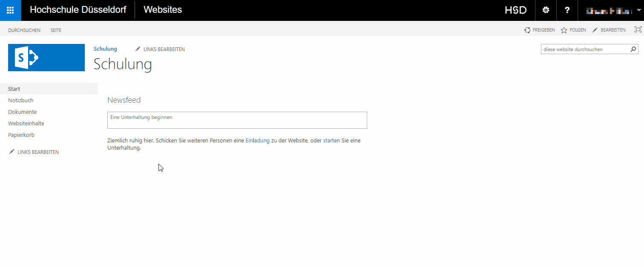Open Papierkorb in the sidebar
Screen dimensions: 644x266
coord(21,135)
